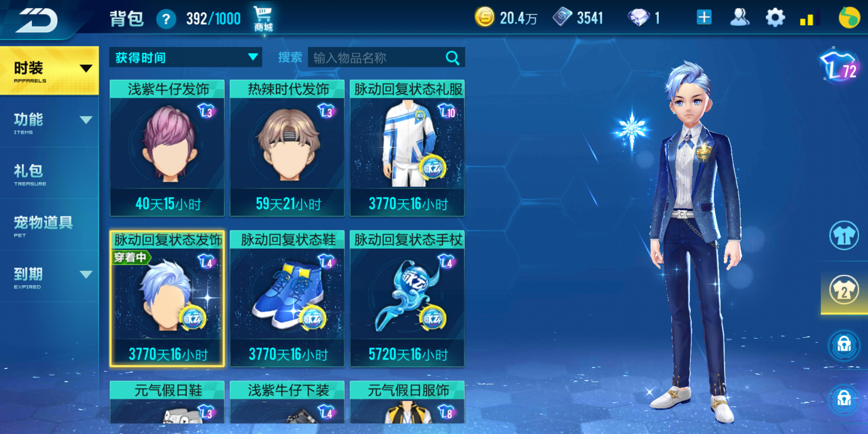Select the 脉动回复状态鞋 shoes item

(287, 298)
